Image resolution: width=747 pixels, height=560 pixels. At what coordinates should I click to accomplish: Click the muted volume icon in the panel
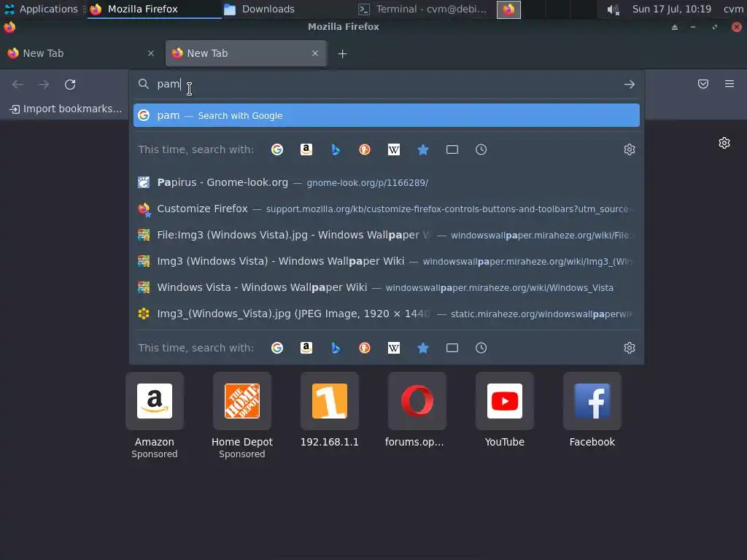(613, 9)
